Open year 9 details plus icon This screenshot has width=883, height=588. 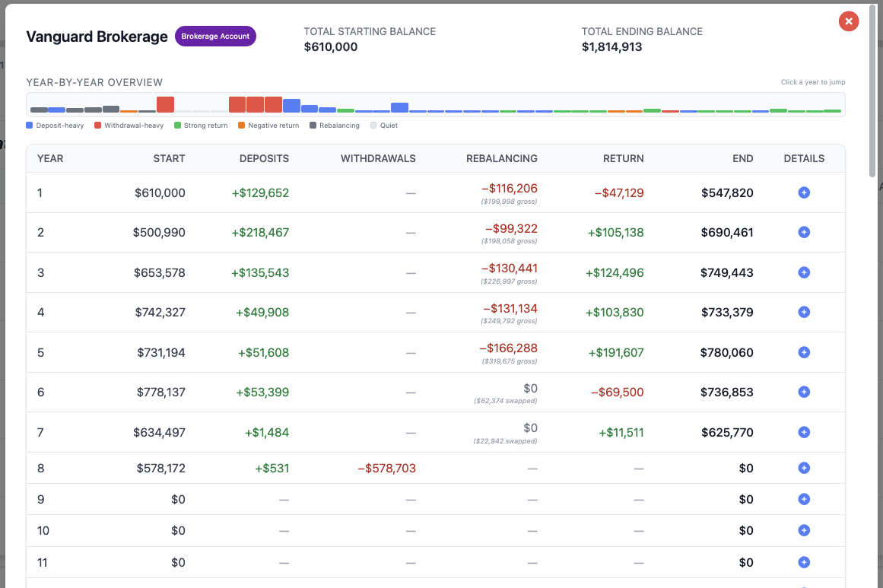(x=804, y=500)
